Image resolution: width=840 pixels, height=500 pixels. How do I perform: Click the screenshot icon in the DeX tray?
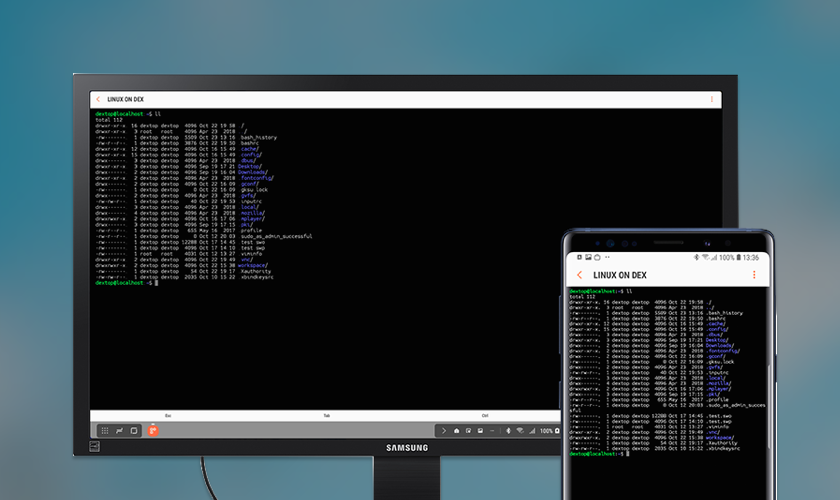[468, 430]
